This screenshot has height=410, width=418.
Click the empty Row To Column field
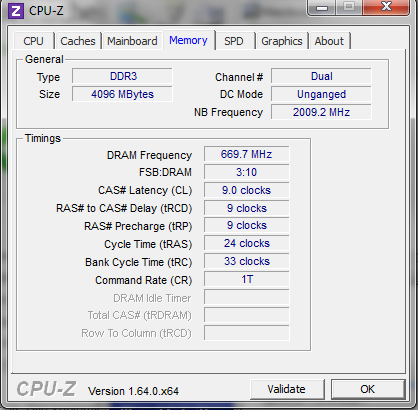(x=247, y=333)
